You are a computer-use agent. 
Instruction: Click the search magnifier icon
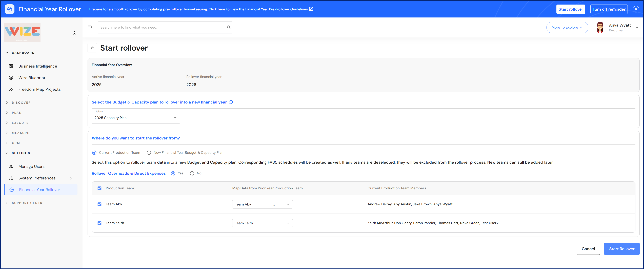coord(229,27)
